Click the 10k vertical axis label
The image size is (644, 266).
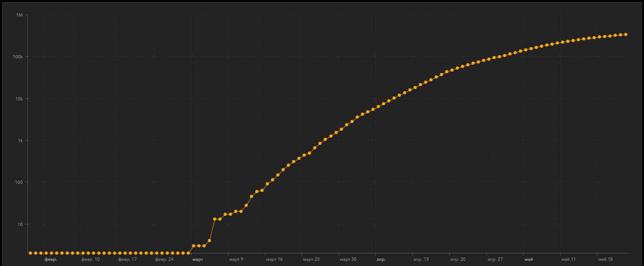click(19, 99)
